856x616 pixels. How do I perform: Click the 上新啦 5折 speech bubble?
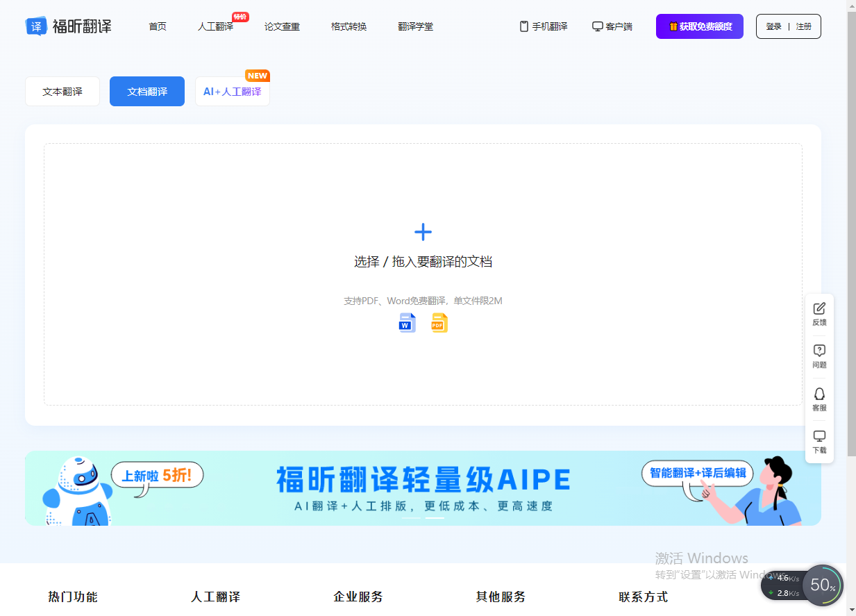(158, 476)
